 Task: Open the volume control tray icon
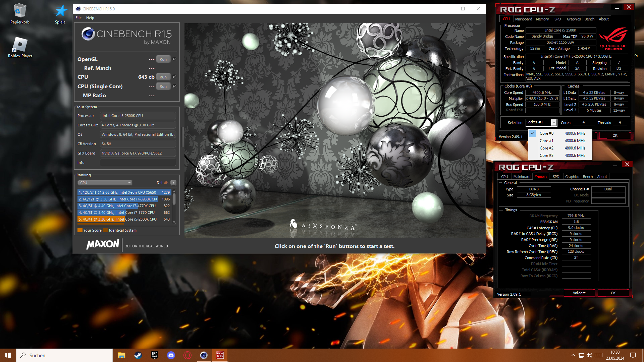(x=589, y=355)
